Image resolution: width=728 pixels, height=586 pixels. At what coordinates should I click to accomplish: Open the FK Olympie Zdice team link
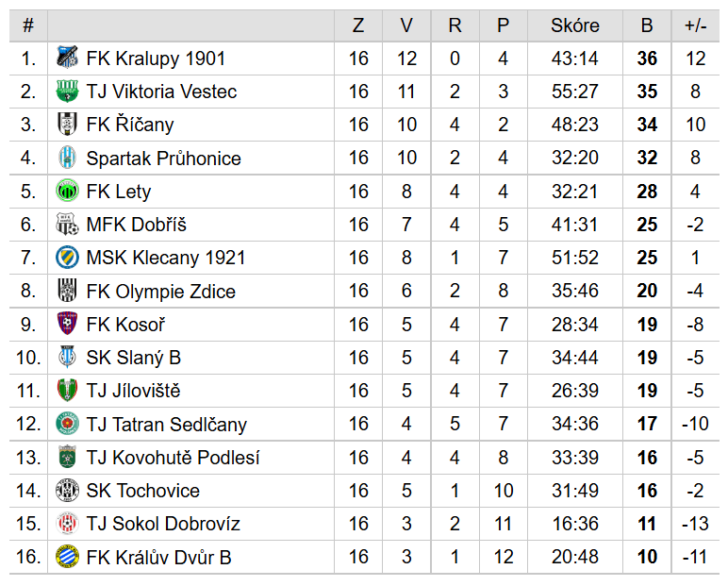(160, 292)
